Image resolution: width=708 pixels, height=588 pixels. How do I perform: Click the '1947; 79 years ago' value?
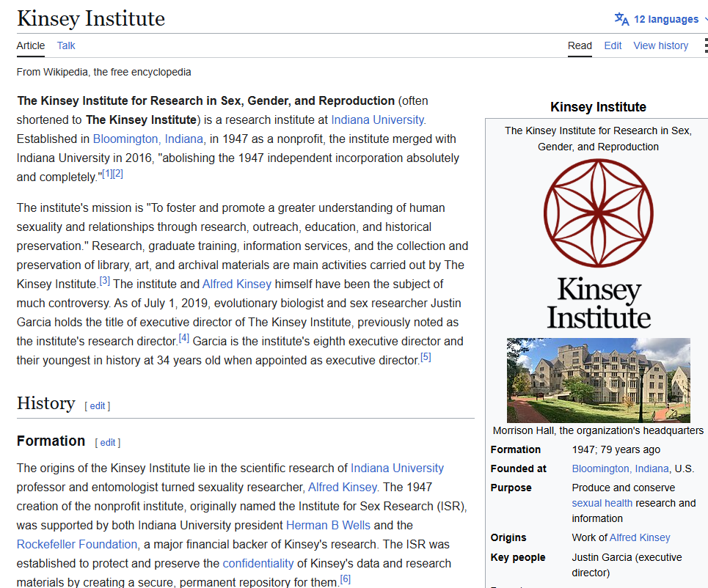(x=616, y=449)
